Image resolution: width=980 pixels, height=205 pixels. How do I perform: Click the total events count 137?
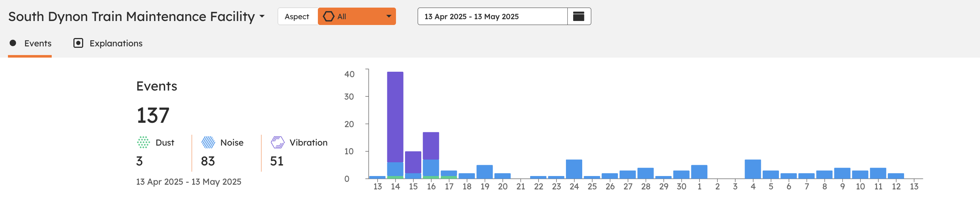click(x=153, y=116)
